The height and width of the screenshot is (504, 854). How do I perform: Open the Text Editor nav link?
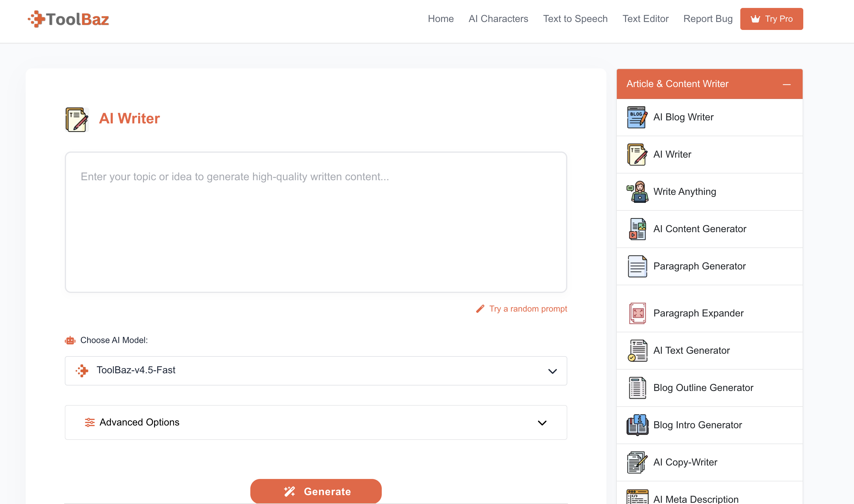click(x=645, y=19)
